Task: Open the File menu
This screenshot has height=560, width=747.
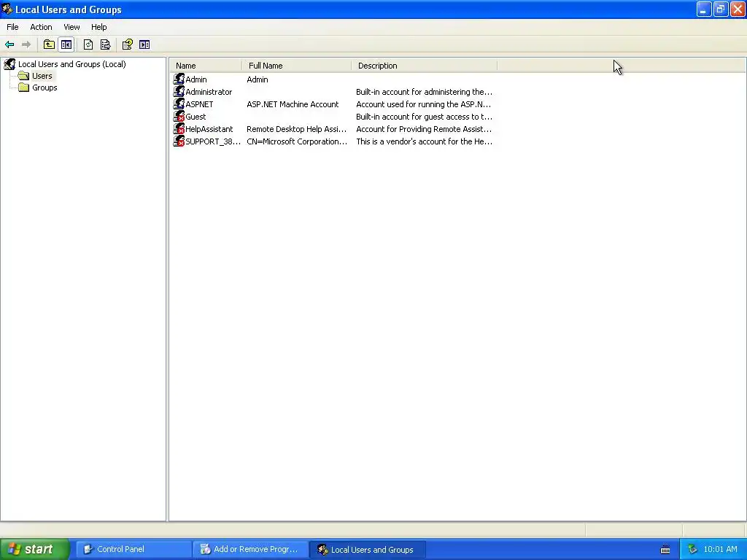Action: (12, 27)
